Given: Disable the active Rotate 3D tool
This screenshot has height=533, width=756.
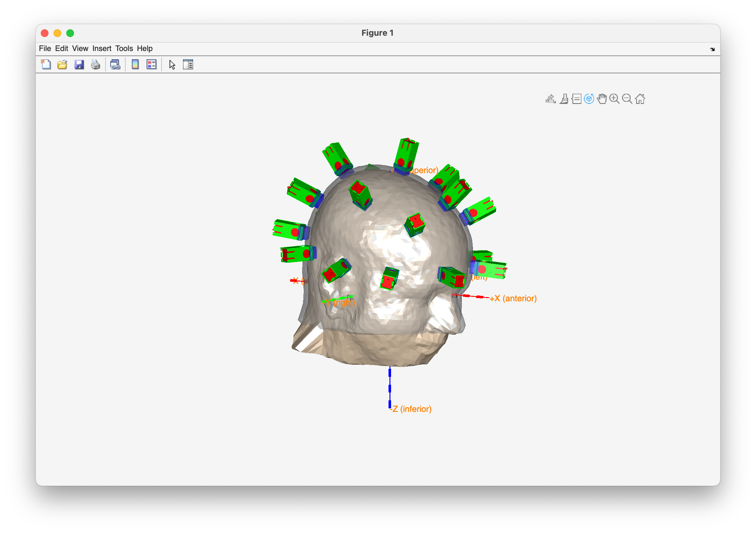Looking at the screenshot, I should click(x=589, y=99).
